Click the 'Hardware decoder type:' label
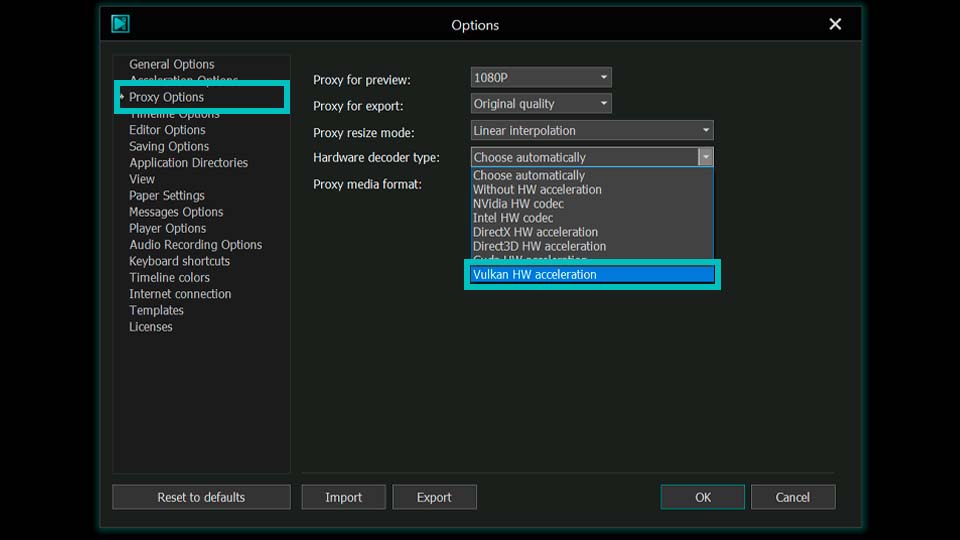960x540 pixels. pyautogui.click(x=376, y=157)
